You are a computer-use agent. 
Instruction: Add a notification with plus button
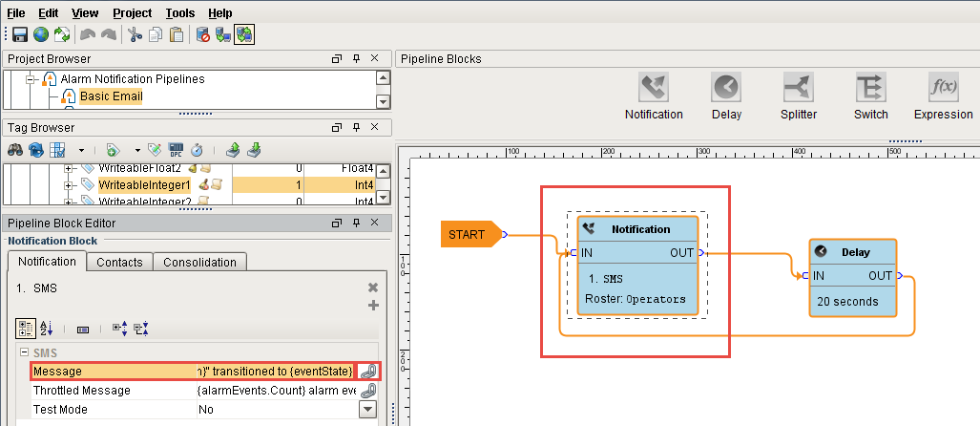coord(373,305)
